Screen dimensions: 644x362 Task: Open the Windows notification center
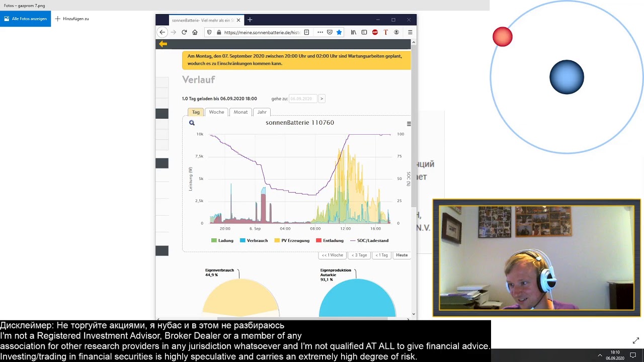633,355
